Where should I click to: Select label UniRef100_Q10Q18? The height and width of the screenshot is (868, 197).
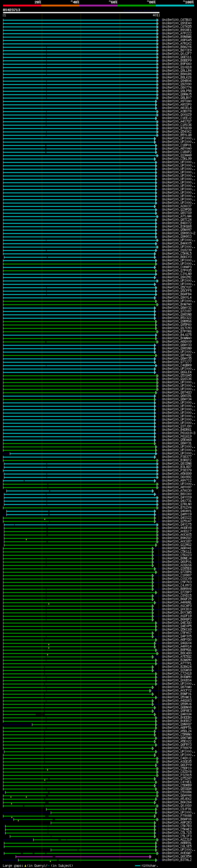point(176,67)
